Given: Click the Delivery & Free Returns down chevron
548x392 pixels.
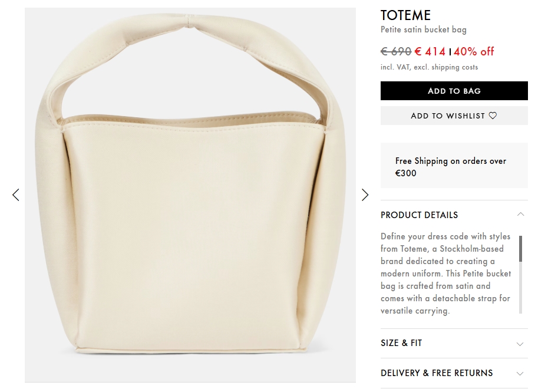Looking at the screenshot, I should coord(520,374).
